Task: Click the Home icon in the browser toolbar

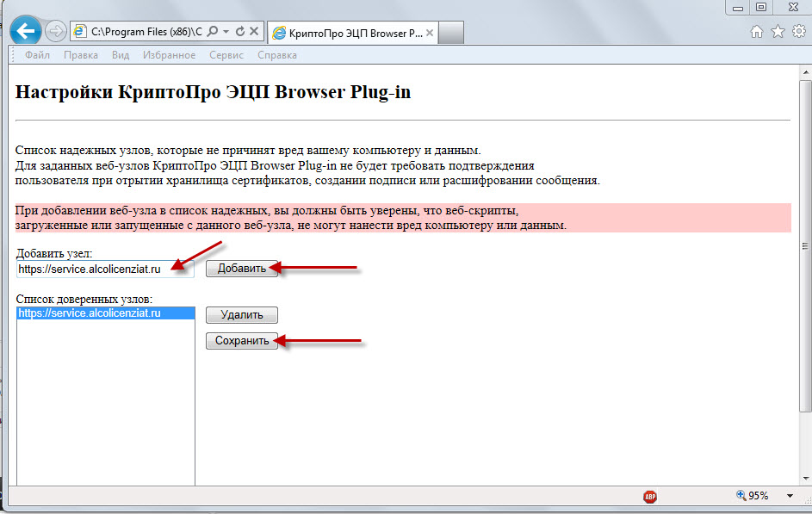Action: click(757, 32)
